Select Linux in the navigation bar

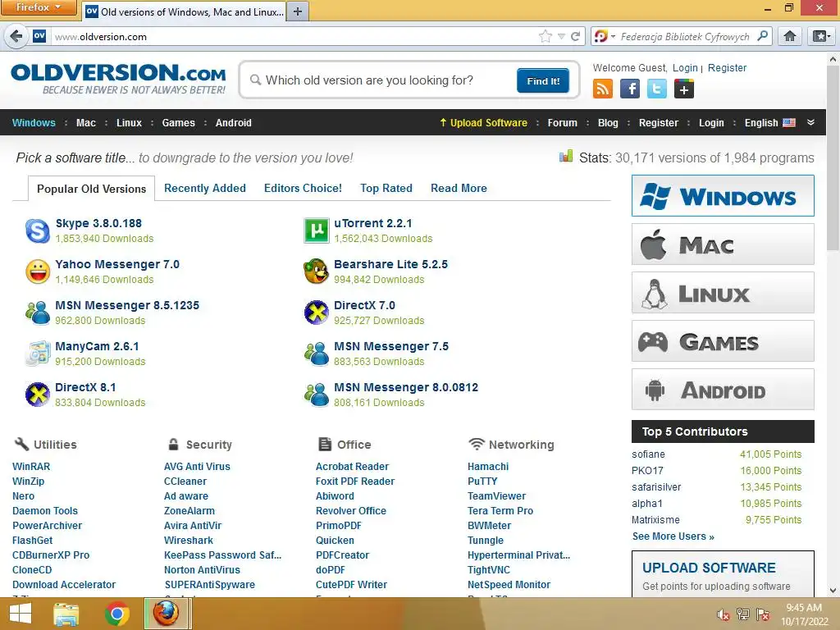point(129,123)
